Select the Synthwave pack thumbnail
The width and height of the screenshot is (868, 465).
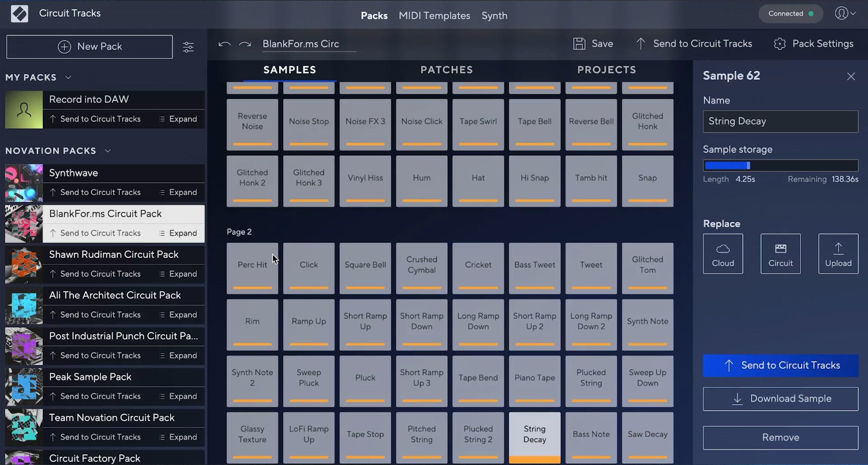click(24, 183)
